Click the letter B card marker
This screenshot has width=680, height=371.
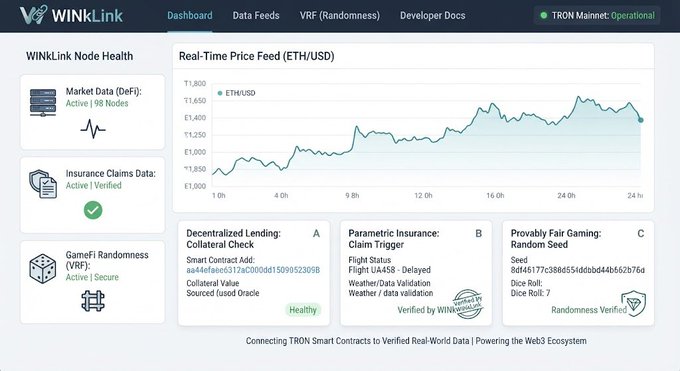478,233
